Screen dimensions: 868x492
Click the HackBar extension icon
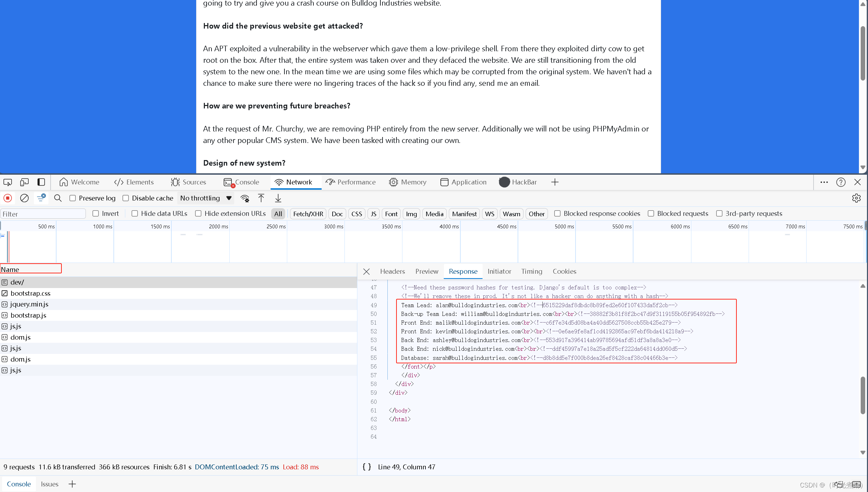[x=504, y=182]
